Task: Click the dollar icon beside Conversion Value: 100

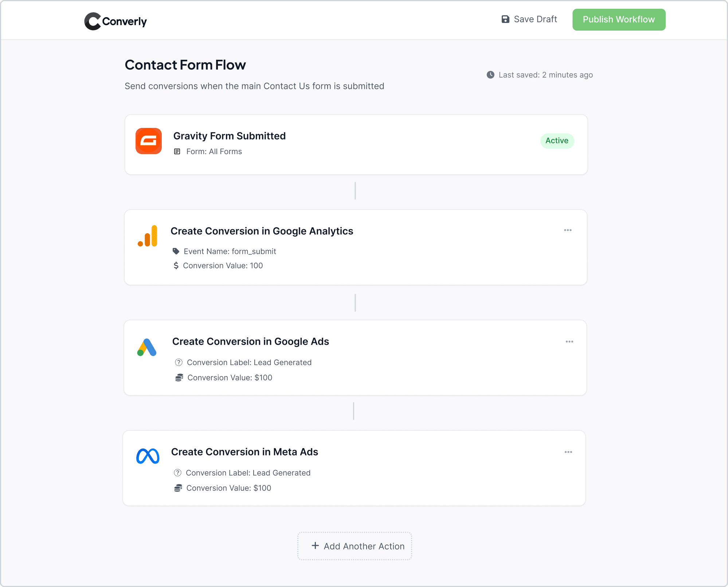Action: 176,266
